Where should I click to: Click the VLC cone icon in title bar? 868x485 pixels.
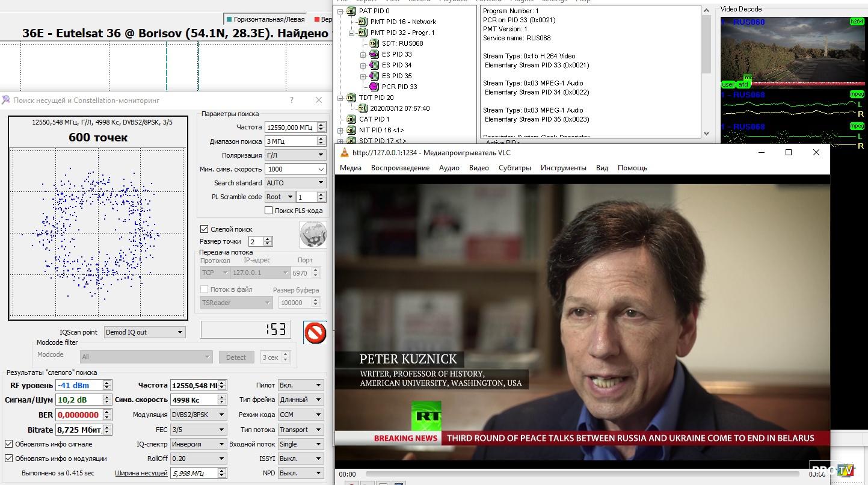(x=345, y=153)
